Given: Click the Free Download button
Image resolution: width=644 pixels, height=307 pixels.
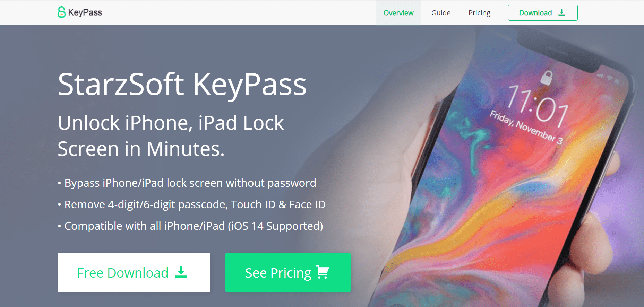Looking at the screenshot, I should 134,272.
